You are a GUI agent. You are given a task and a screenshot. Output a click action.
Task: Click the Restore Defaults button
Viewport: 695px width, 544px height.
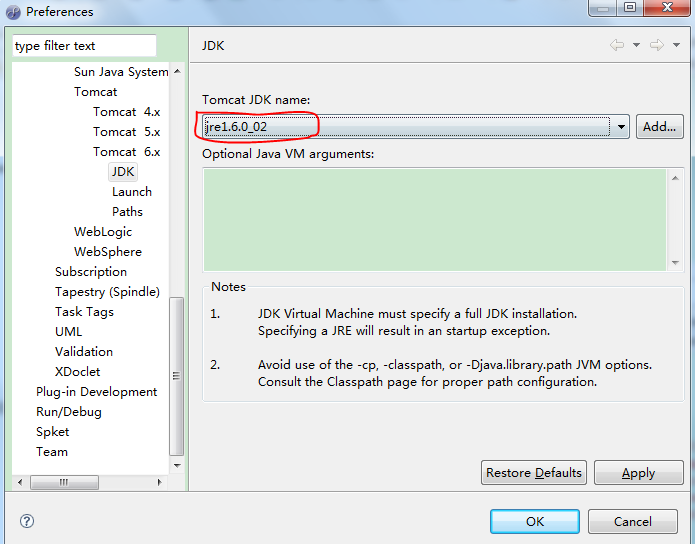534,473
